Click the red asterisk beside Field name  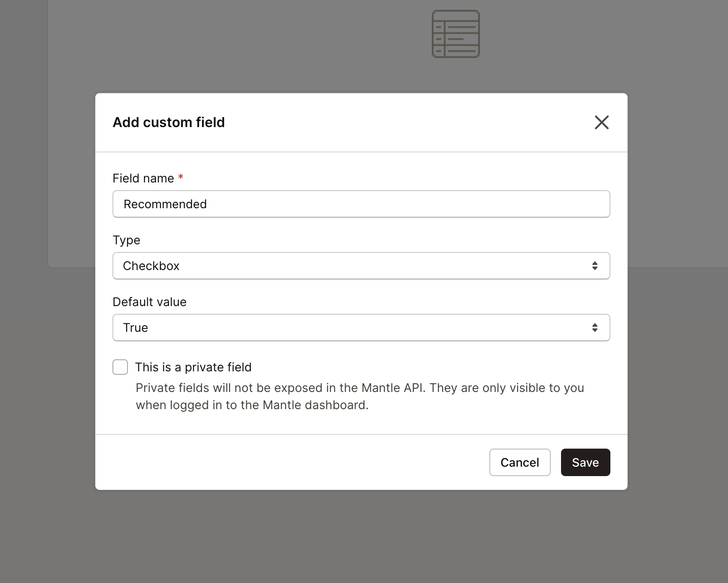click(x=180, y=177)
